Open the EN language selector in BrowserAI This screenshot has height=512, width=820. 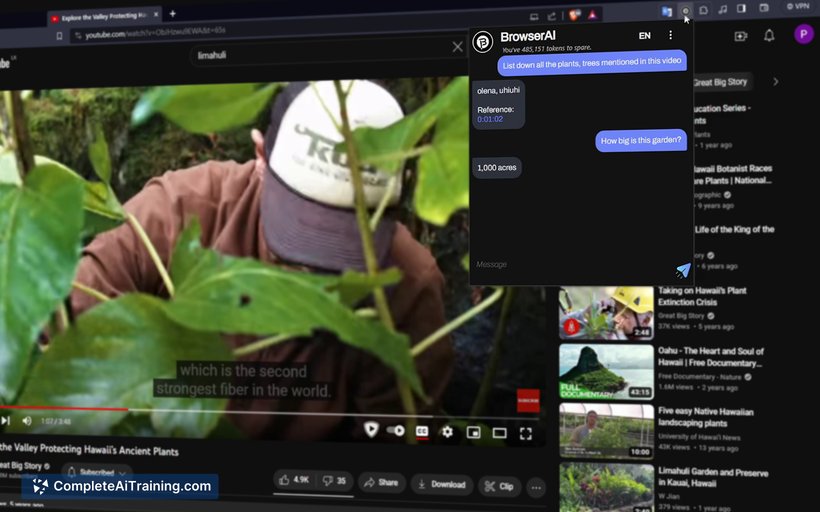tap(644, 36)
